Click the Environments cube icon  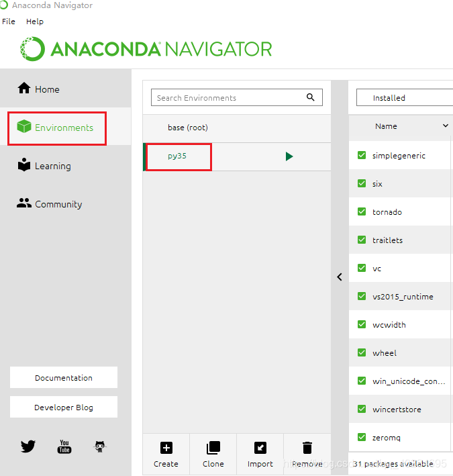point(24,126)
